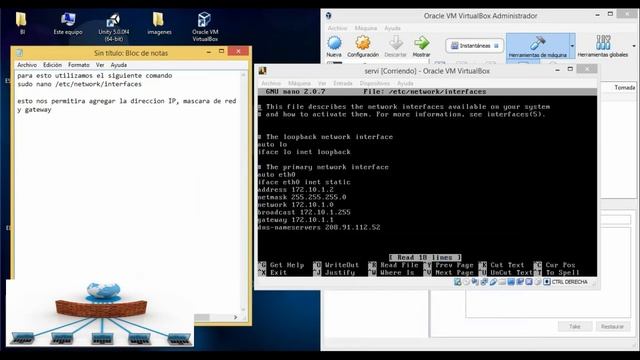
Task: Click keyboard capture indicator by CTRL DERECHA
Action: point(547,282)
